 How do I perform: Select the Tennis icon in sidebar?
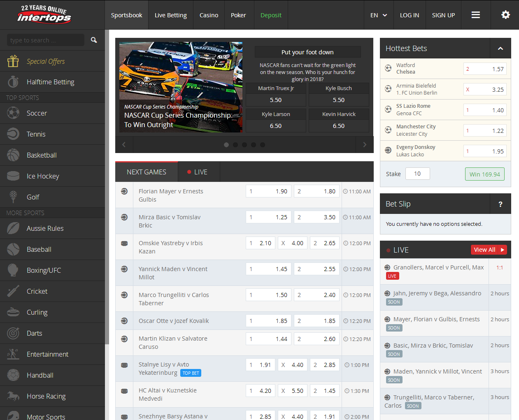(x=13, y=134)
